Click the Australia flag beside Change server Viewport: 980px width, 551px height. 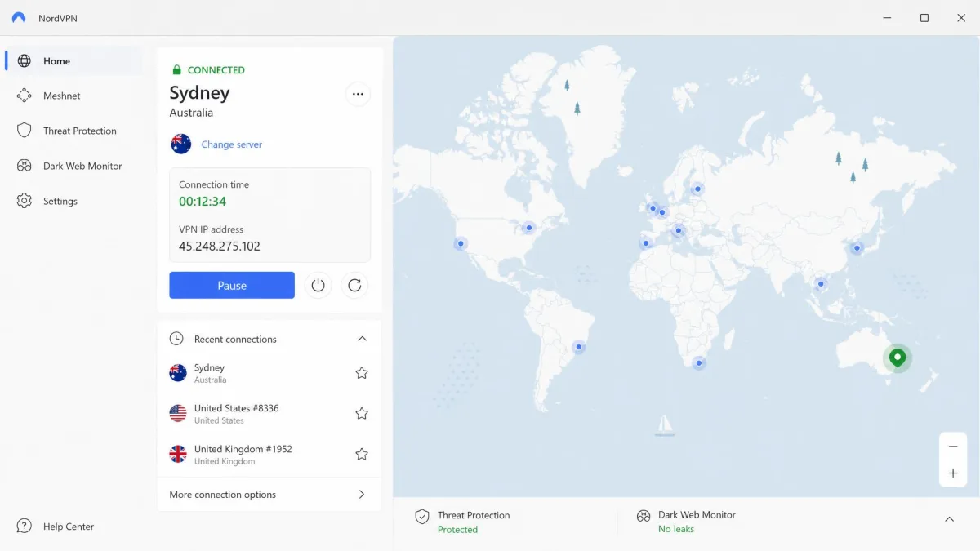pos(180,144)
